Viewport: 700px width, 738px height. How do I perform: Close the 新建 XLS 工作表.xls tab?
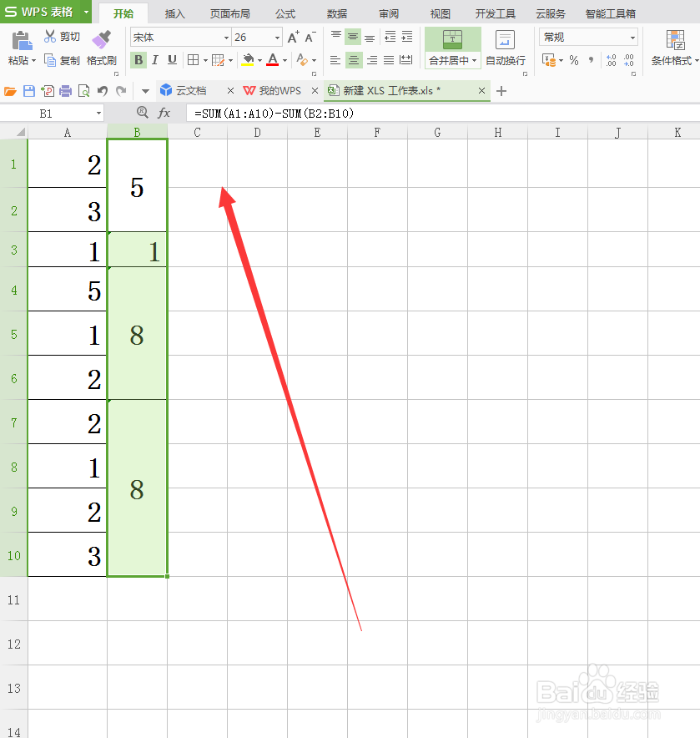pyautogui.click(x=481, y=90)
